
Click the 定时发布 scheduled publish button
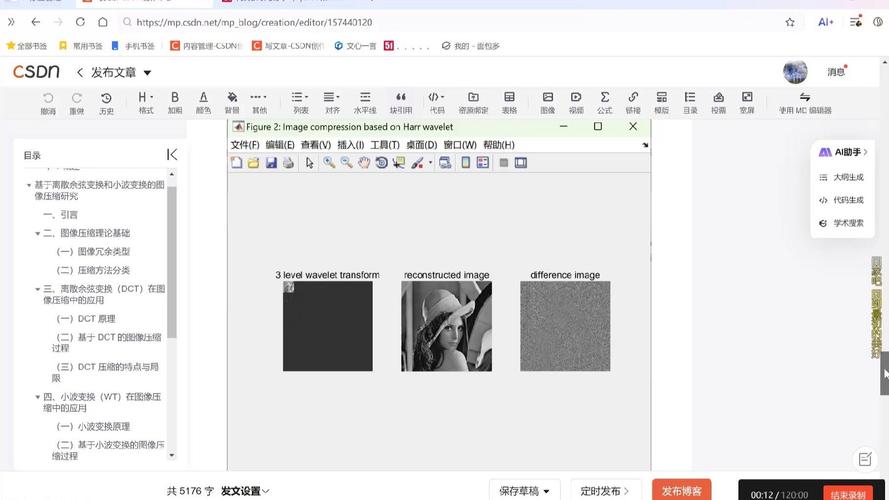[604, 491]
